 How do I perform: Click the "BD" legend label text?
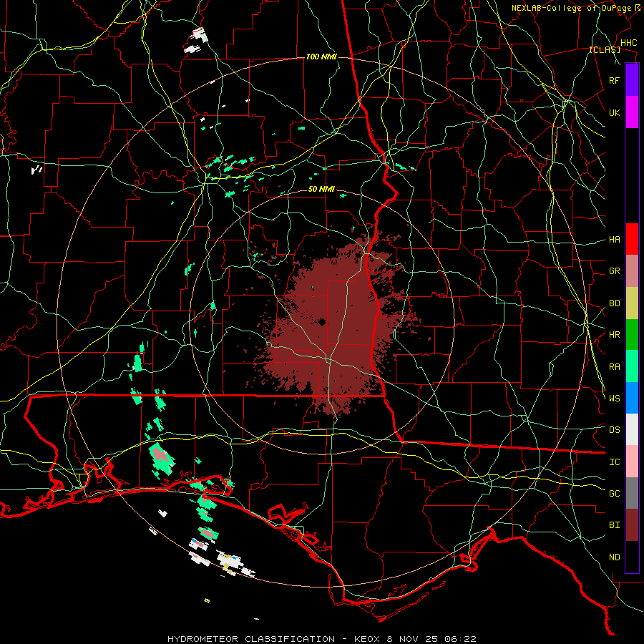click(x=614, y=303)
